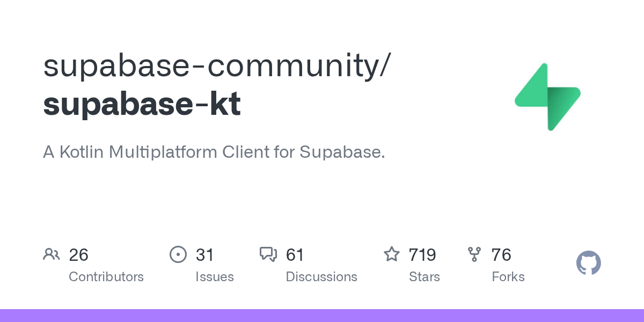The image size is (644, 322).
Task: Select the Stars label
Action: click(424, 277)
